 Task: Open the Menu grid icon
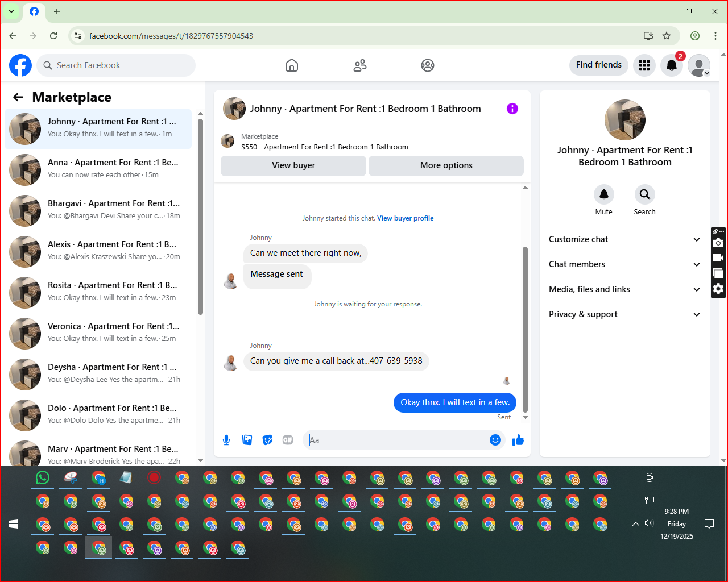[644, 65]
